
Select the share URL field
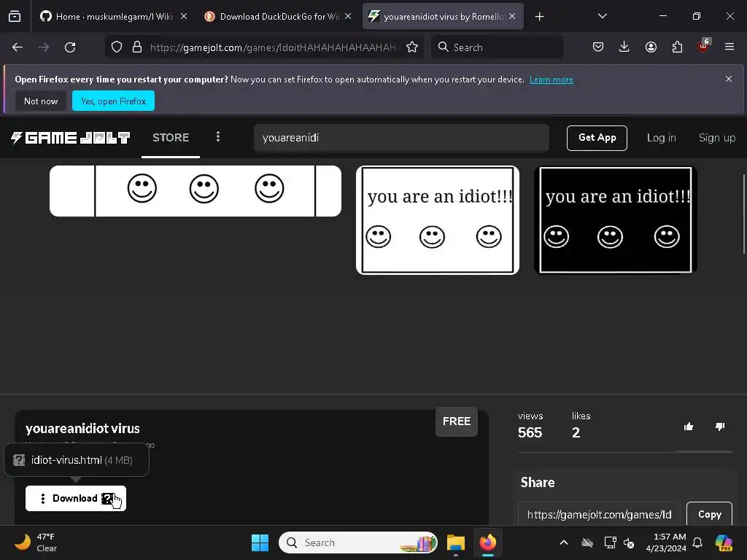click(x=599, y=514)
